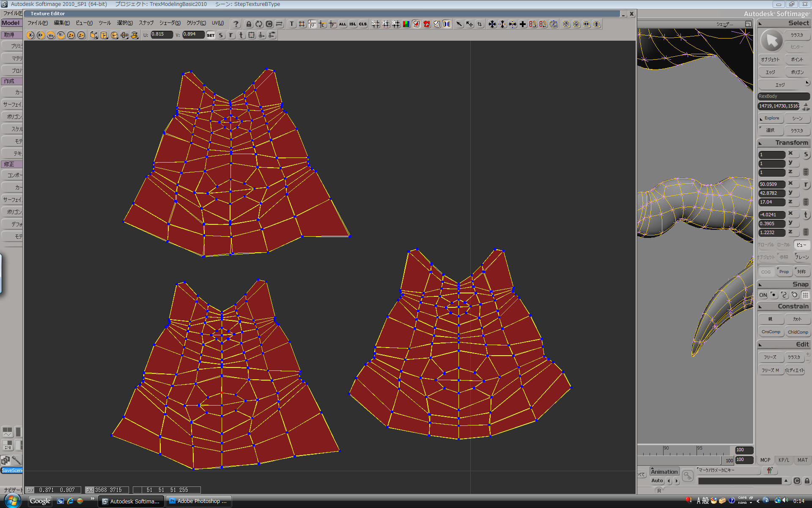812x508 pixels.
Task: Click the Z- view orientation icon
Action: tap(81, 35)
